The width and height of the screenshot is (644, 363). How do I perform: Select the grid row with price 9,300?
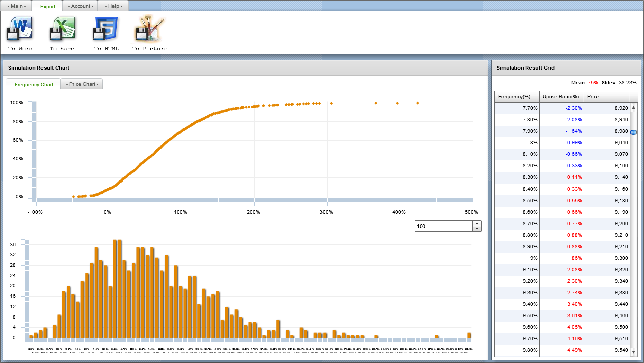[x=562, y=258]
